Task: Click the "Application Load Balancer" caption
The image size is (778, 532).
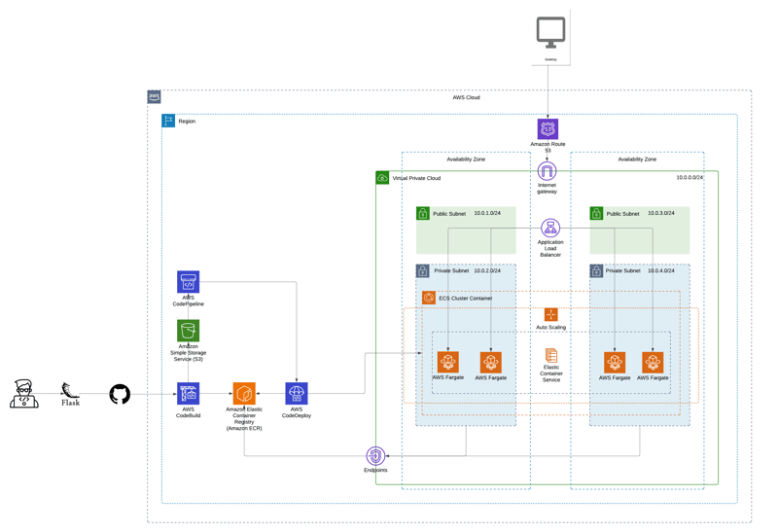Action: [x=550, y=249]
